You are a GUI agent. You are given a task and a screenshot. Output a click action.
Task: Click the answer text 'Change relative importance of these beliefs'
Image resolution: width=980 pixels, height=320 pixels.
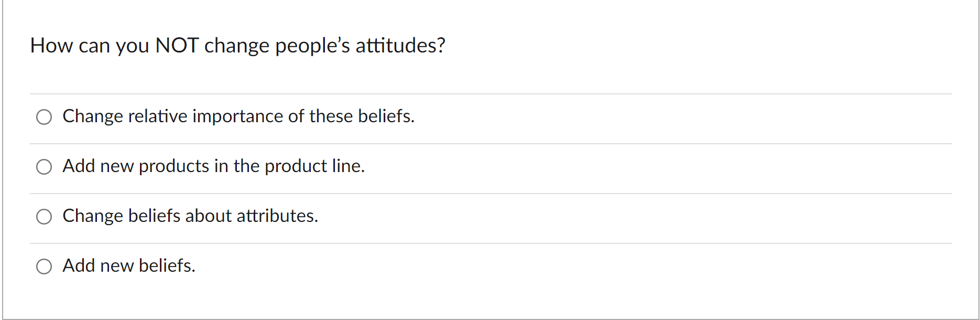point(238,116)
